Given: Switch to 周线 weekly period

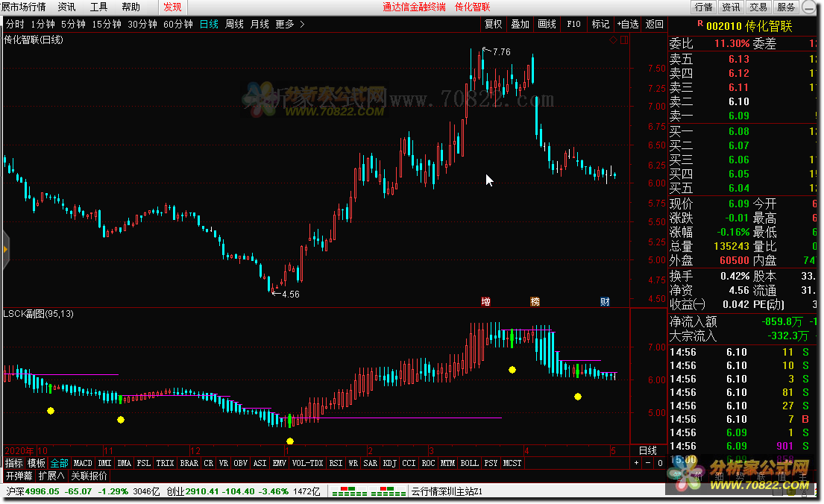Looking at the screenshot, I should pos(234,24).
